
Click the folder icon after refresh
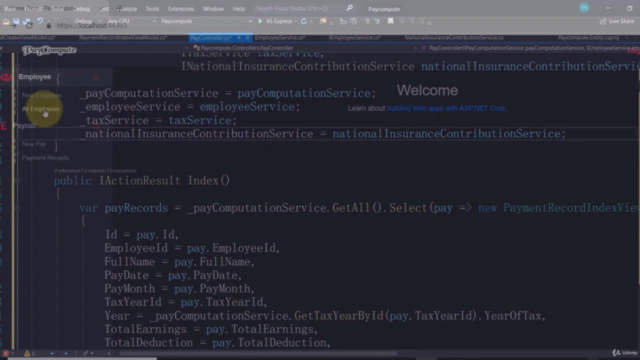point(323,21)
